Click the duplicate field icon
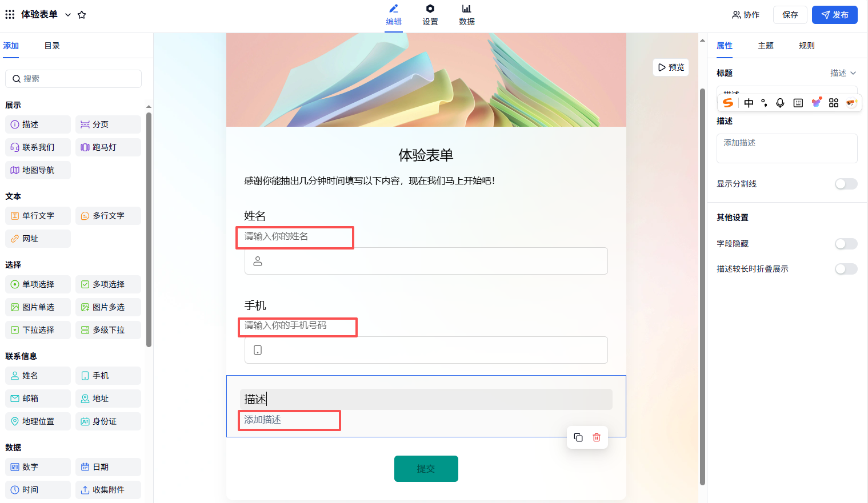 click(578, 437)
